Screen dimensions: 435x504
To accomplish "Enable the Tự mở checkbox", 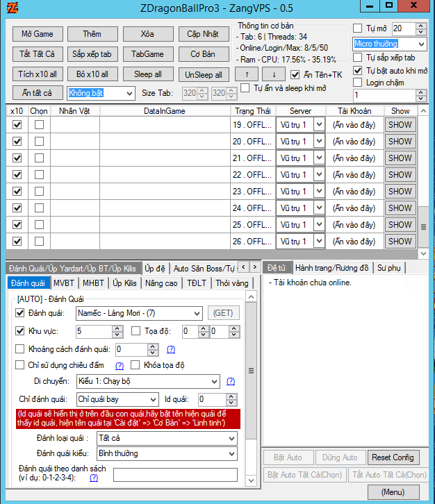I will [x=358, y=29].
